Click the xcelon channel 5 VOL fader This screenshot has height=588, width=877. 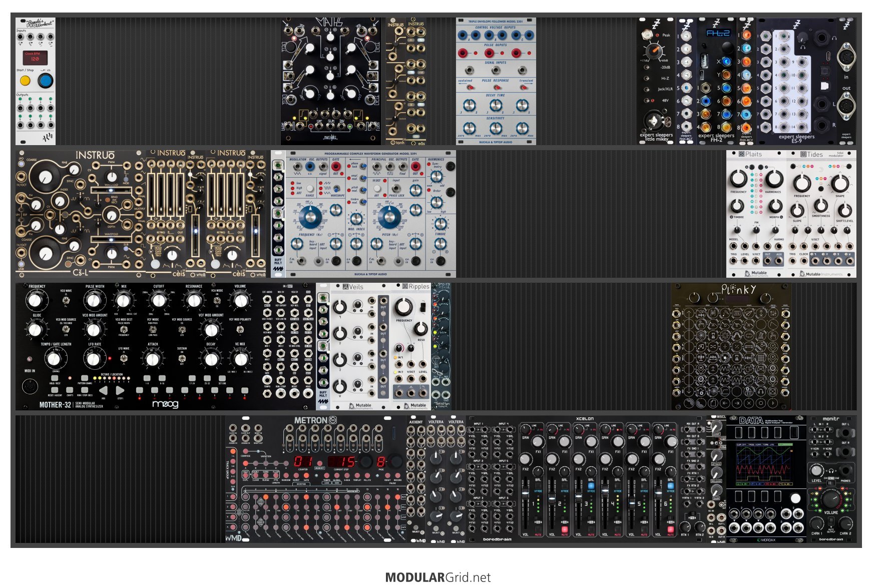point(632,504)
